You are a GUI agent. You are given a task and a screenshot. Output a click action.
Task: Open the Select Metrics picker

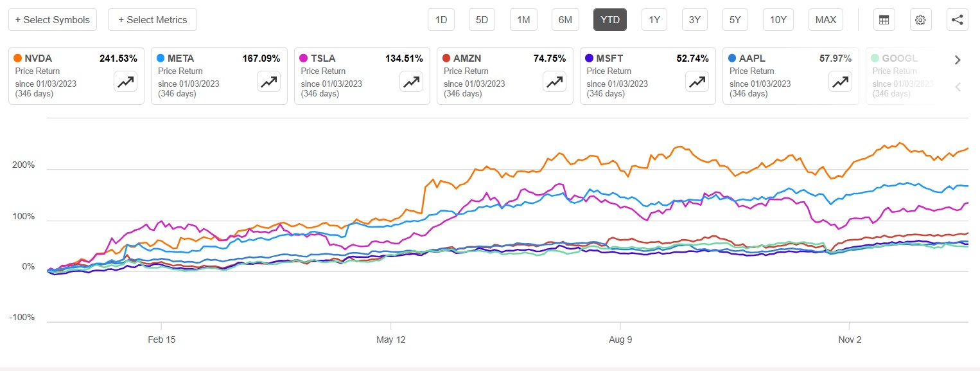(x=152, y=20)
